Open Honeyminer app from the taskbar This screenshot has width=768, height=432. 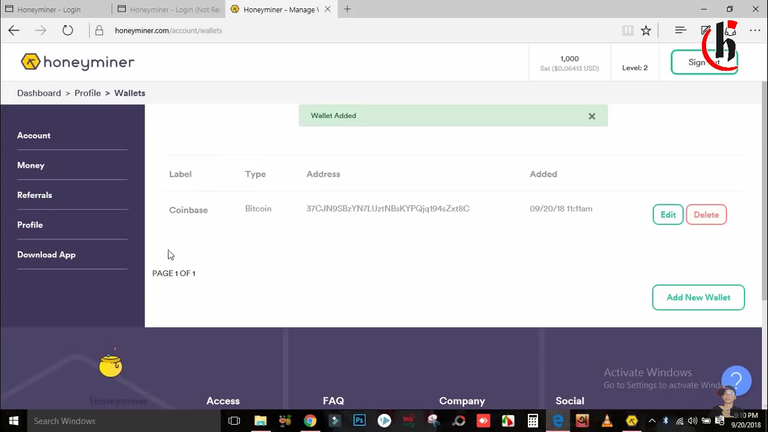[632, 421]
